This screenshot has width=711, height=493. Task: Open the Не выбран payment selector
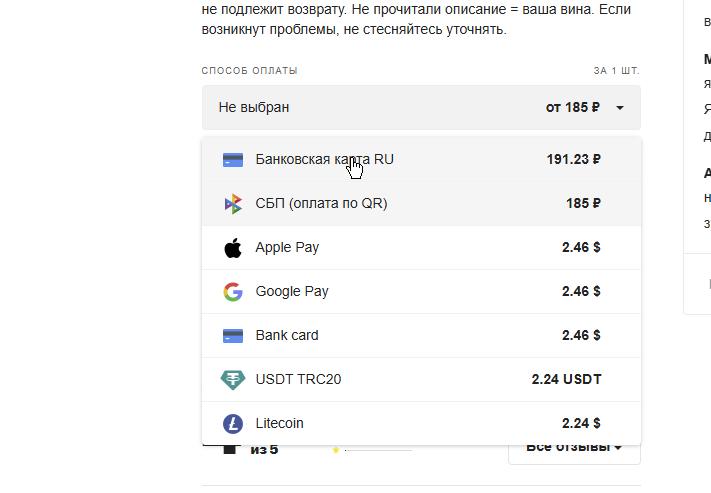click(x=421, y=107)
